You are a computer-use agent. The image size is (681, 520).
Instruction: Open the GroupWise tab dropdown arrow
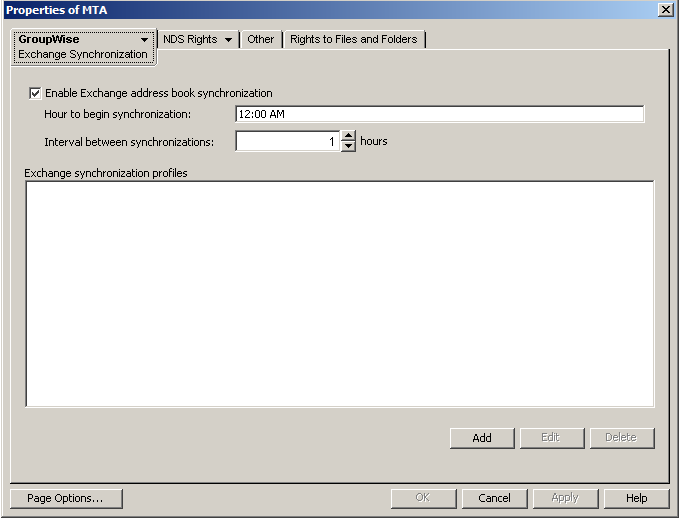click(144, 40)
